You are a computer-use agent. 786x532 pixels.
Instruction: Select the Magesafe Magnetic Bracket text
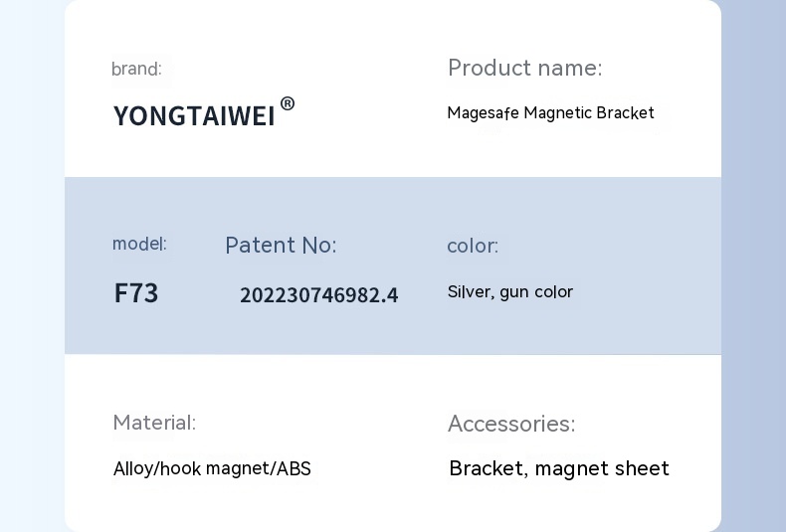tap(550, 112)
